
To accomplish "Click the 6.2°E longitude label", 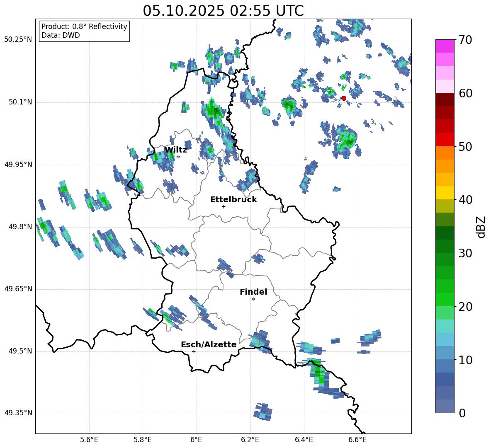I will click(x=250, y=440).
